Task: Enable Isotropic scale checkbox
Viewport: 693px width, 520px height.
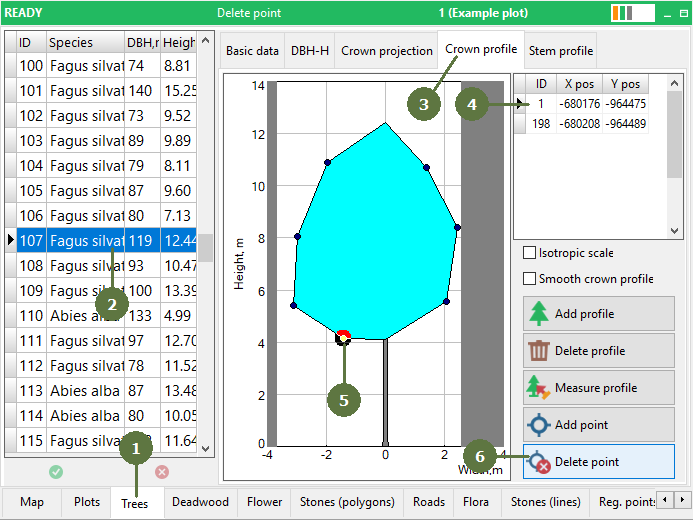Action: point(529,253)
